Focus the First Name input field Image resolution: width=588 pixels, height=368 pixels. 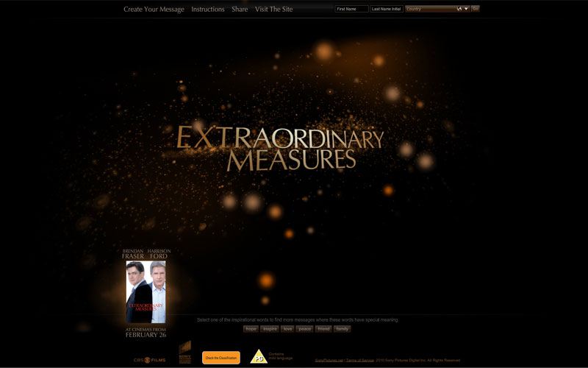point(351,9)
